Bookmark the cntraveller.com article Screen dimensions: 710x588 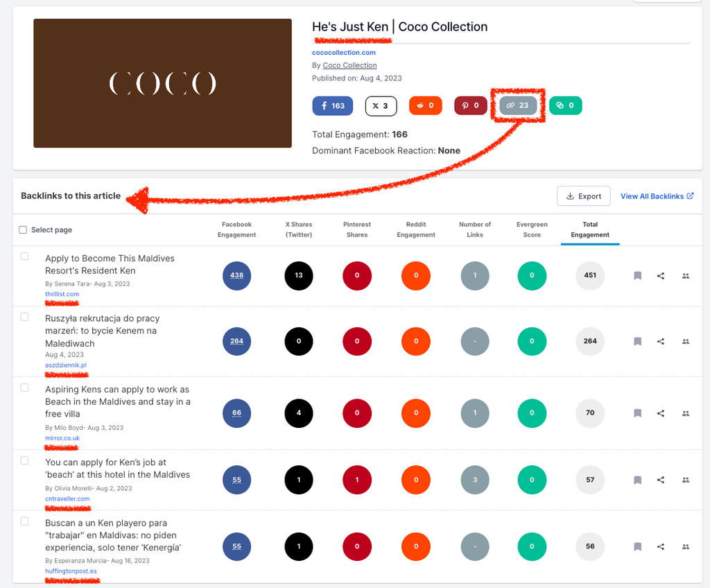(638, 480)
